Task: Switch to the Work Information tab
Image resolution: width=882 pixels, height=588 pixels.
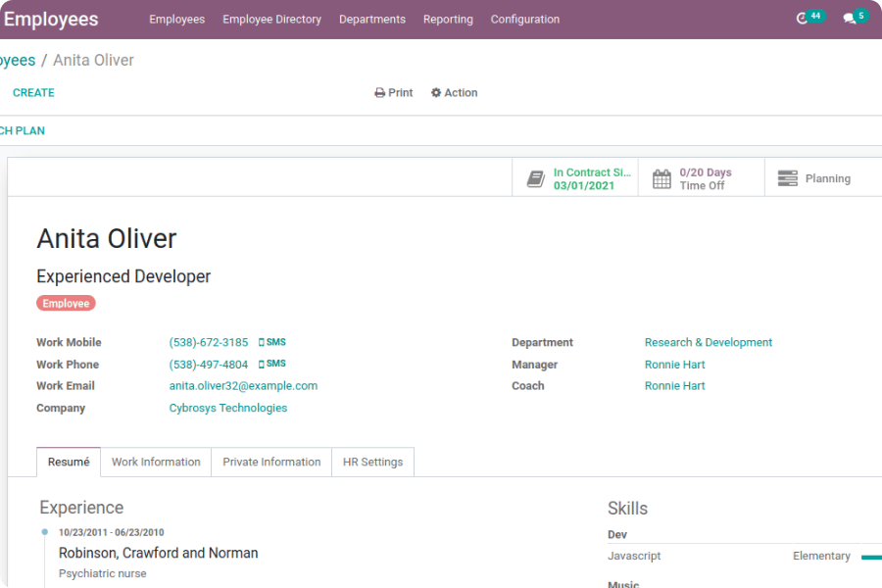Action: click(156, 462)
